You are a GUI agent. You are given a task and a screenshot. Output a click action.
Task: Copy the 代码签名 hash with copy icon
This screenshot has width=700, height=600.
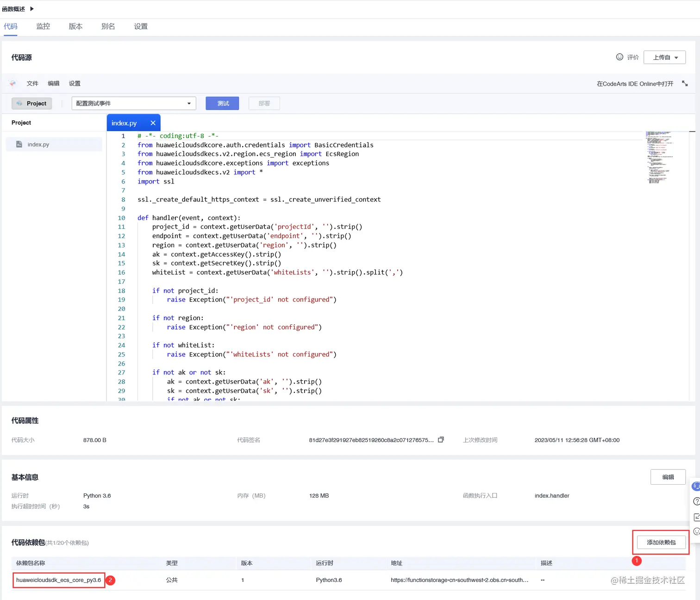point(441,440)
